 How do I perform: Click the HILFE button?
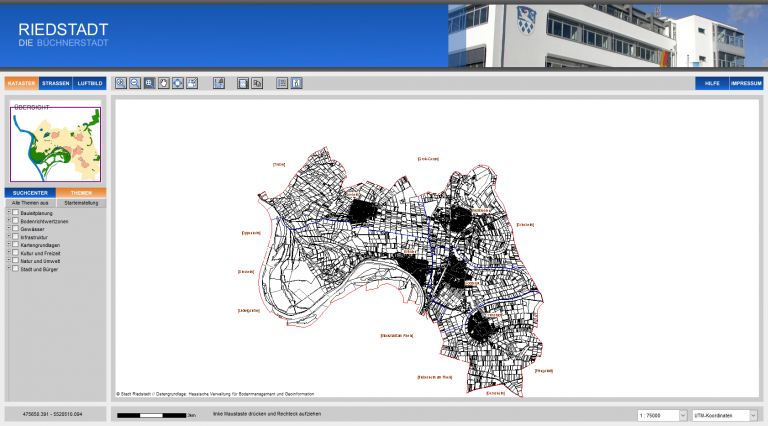[x=712, y=83]
